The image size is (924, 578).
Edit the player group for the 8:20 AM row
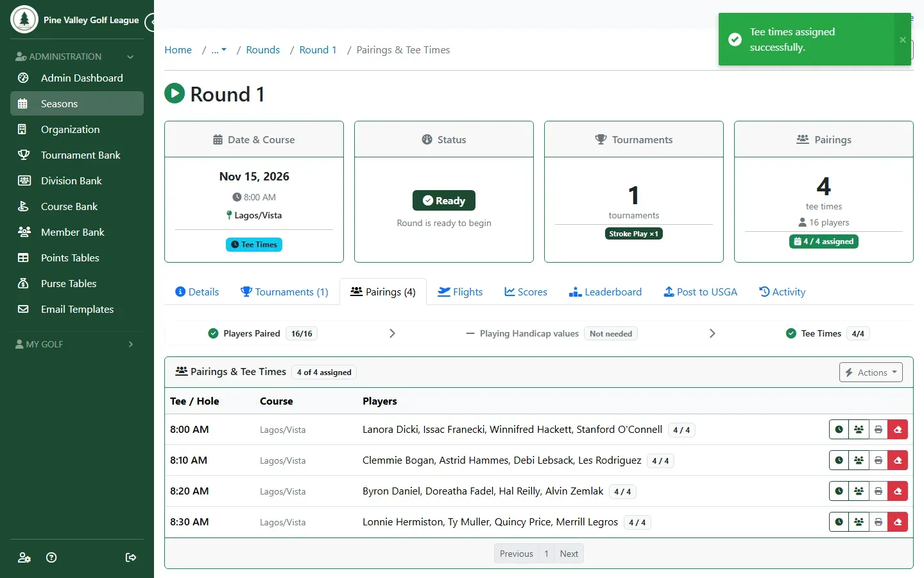(859, 491)
